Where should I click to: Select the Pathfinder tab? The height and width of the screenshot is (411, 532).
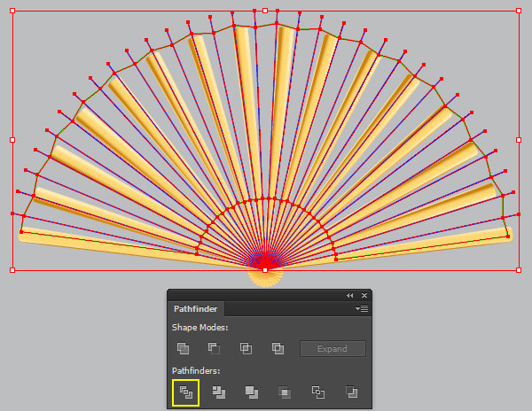195,308
